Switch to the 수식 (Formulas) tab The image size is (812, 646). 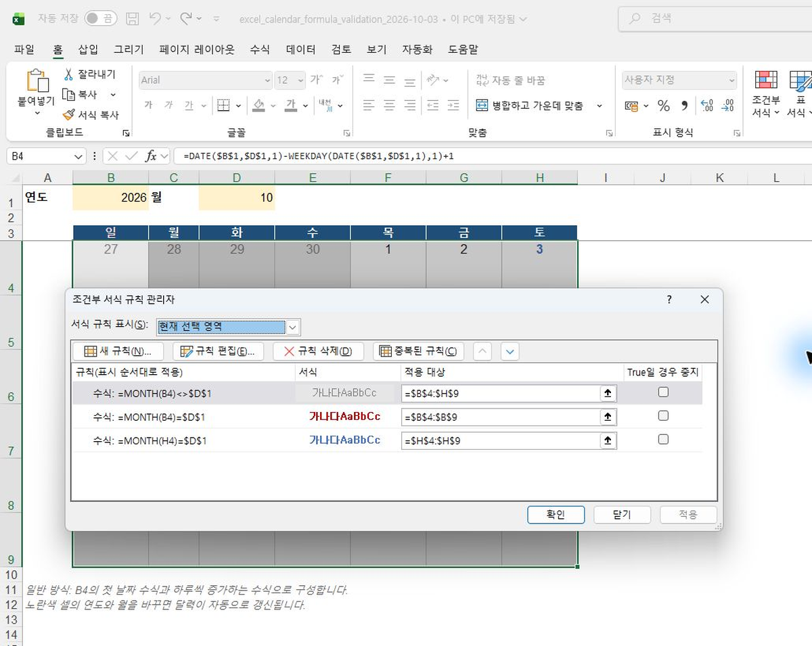260,49
